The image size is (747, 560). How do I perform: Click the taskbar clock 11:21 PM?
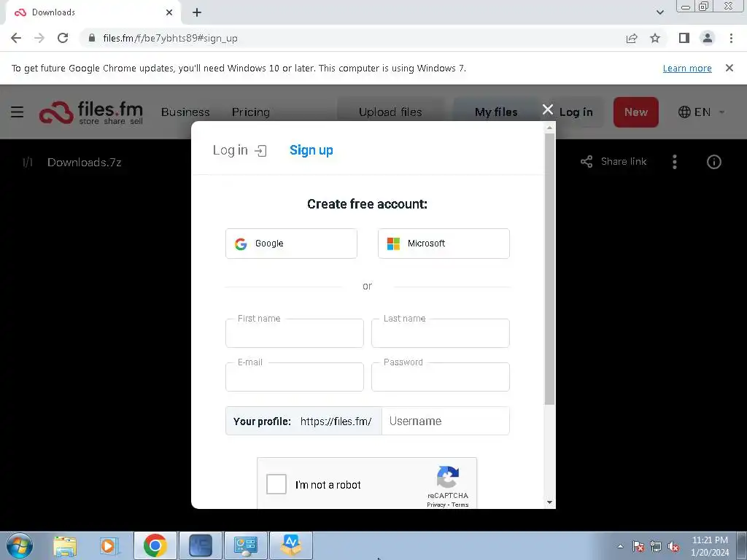coord(710,540)
